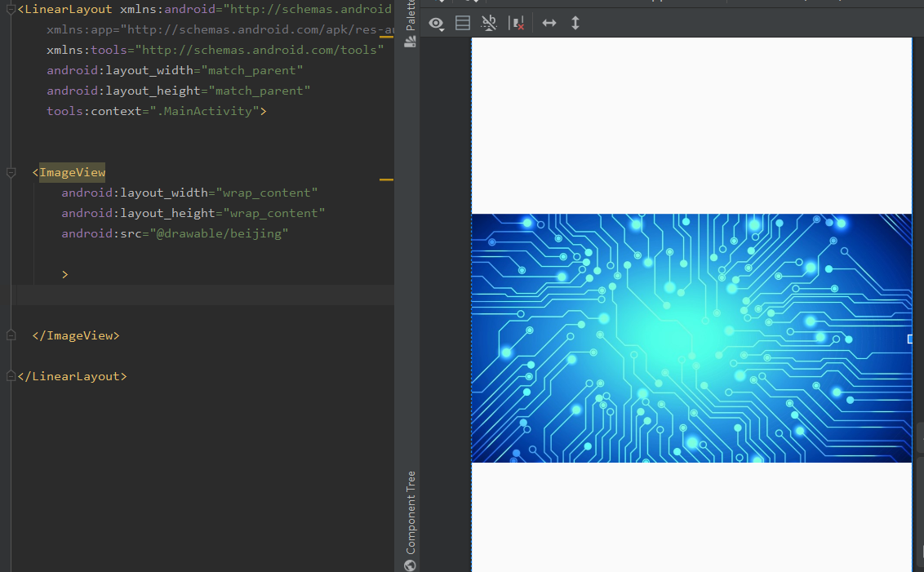Viewport: 924px width, 572px height.
Task: Click the </LinearLayout> closing tag
Action: (73, 376)
